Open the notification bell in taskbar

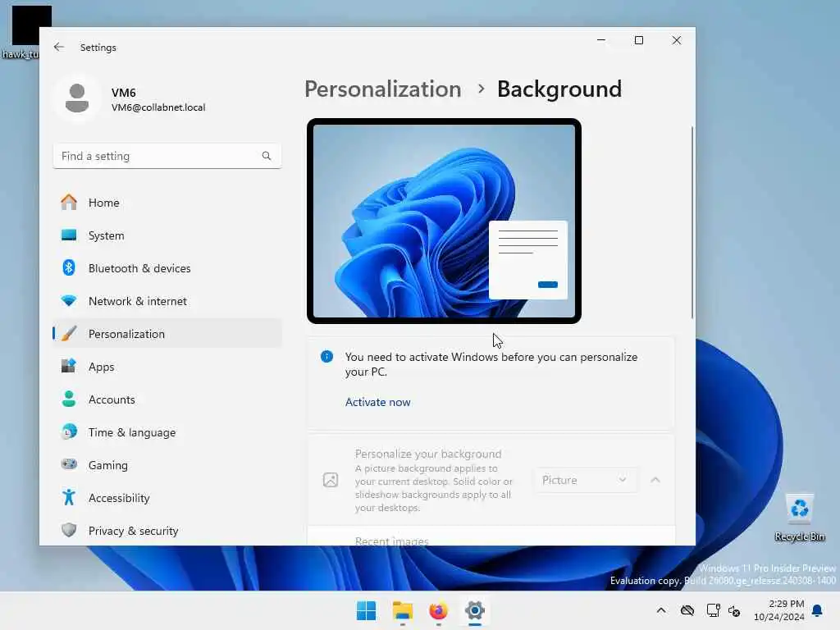pos(818,610)
